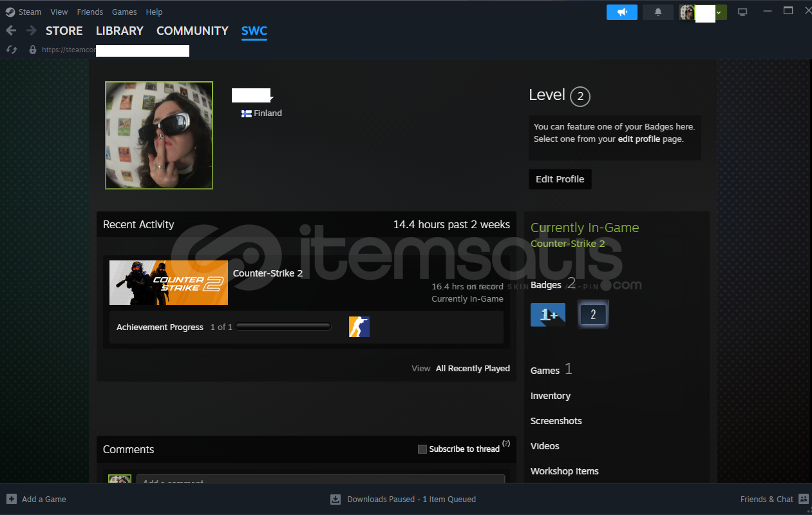Follow the edit profile link text
Image resolution: width=812 pixels, height=515 pixels.
point(639,139)
